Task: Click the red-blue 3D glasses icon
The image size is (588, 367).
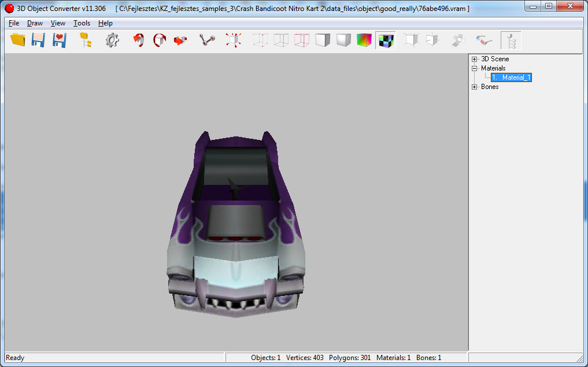Action: point(484,40)
